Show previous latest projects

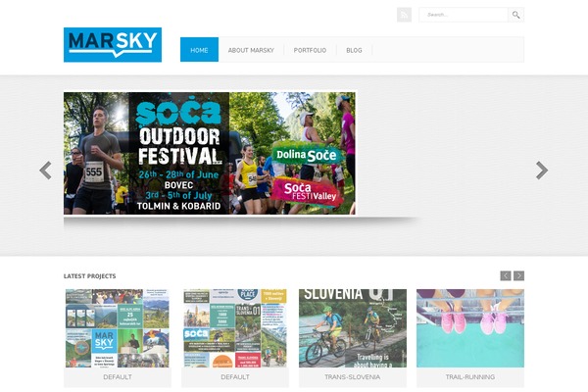pyautogui.click(x=506, y=275)
